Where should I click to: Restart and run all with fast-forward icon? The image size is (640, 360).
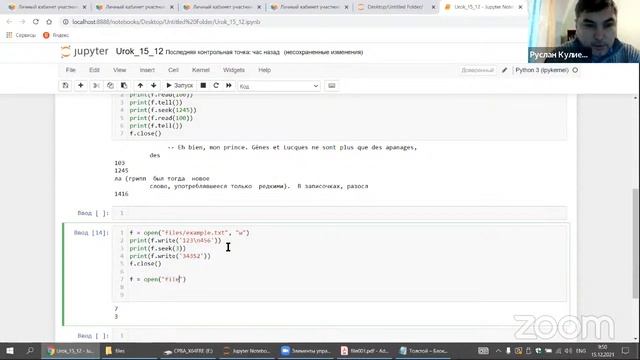click(229, 86)
